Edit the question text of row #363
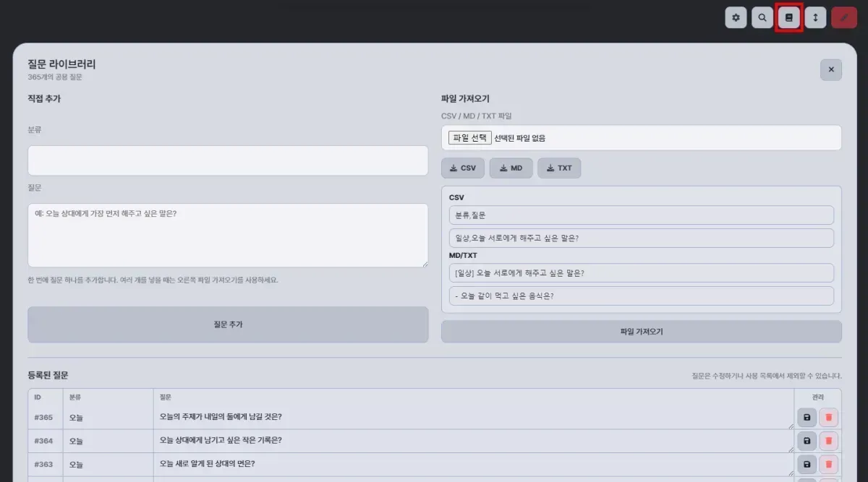 474,463
